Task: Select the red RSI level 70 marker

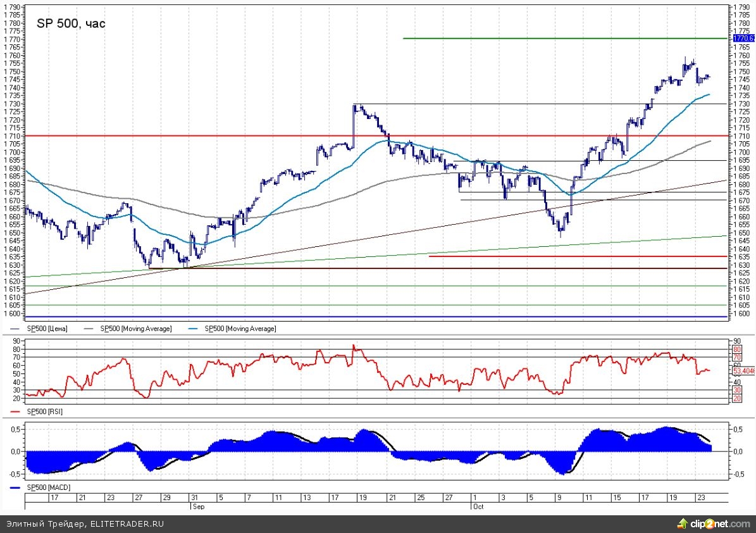Action: (736, 358)
